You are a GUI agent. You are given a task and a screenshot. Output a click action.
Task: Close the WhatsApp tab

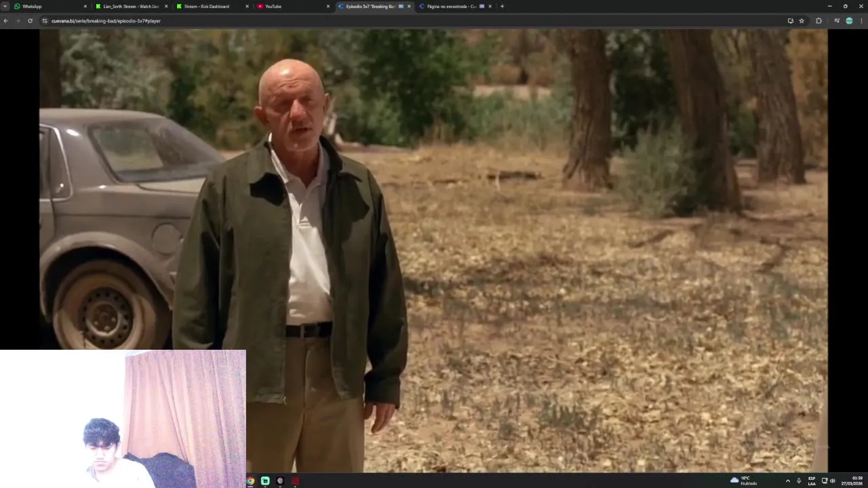[x=85, y=6]
